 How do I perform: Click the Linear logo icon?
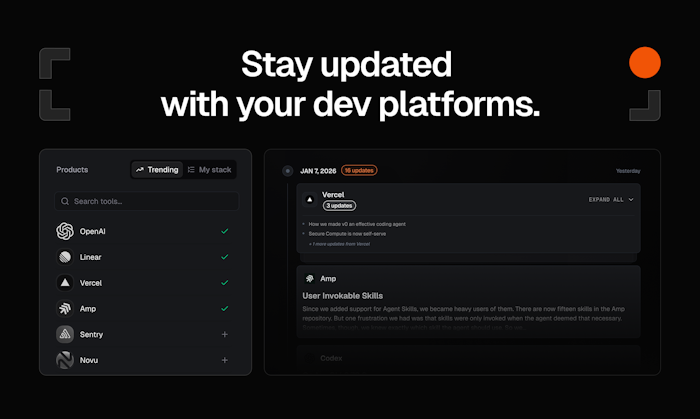click(x=65, y=257)
